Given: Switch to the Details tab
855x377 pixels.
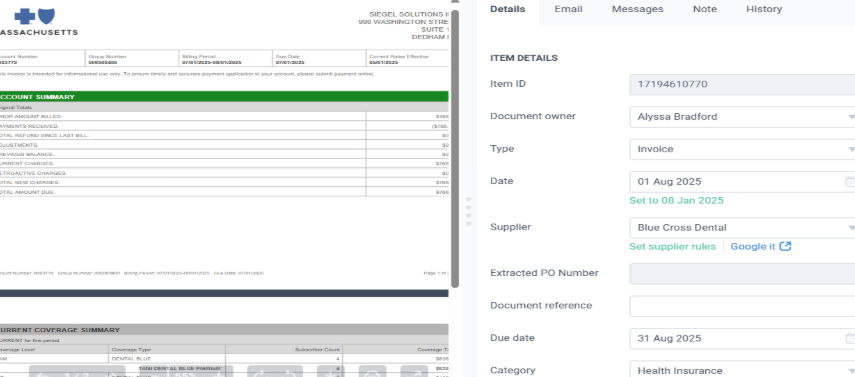Looking at the screenshot, I should tap(507, 9).
